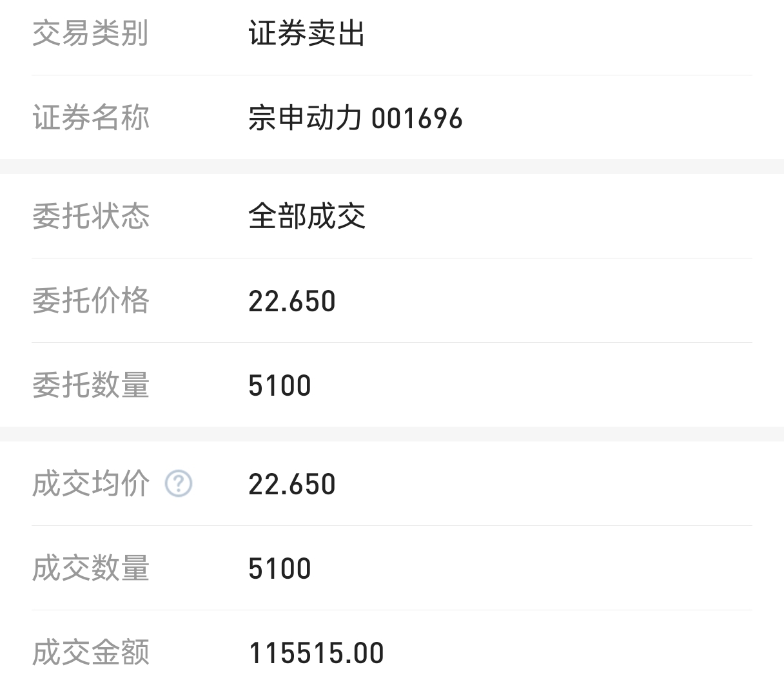Open the 宗申动力 stock name
The image size is (784, 678).
pyautogui.click(x=304, y=119)
